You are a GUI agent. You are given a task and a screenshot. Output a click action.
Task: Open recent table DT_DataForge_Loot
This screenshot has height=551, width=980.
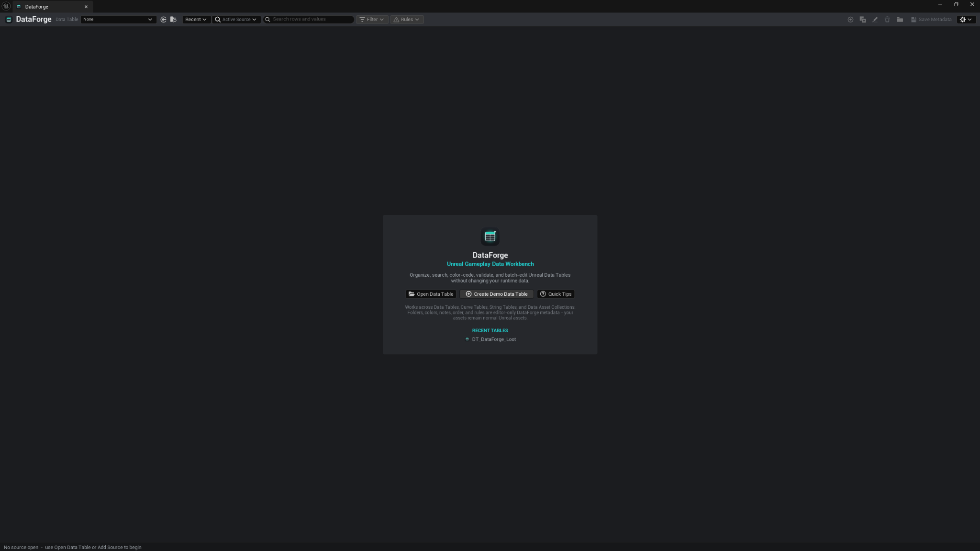(490, 339)
